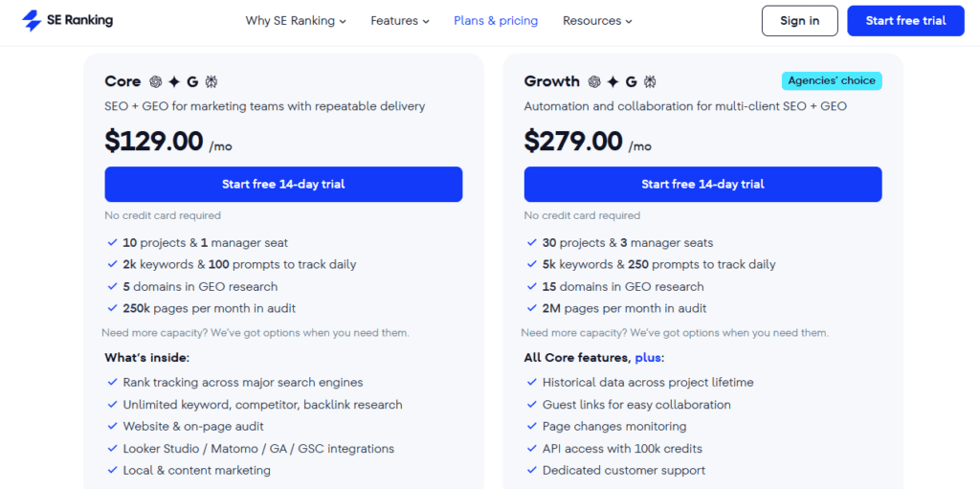Click the Google G icon beside Core

(x=192, y=82)
